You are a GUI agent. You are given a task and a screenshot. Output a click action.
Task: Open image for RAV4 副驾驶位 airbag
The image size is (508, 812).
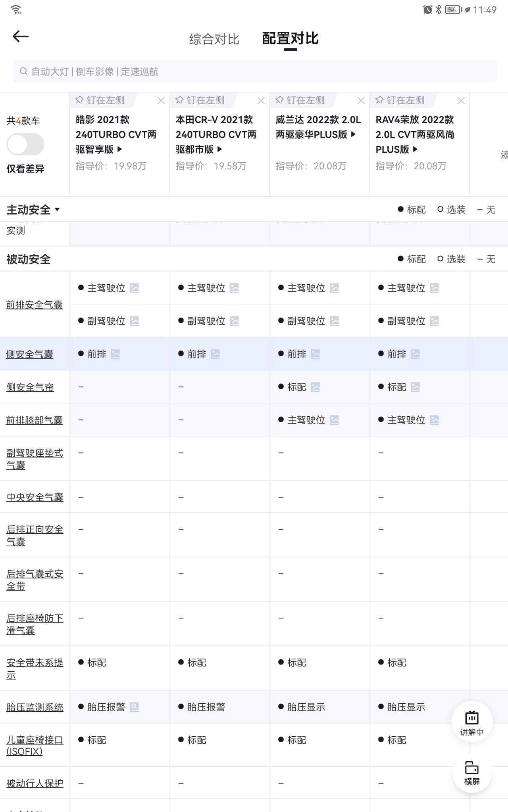(435, 321)
